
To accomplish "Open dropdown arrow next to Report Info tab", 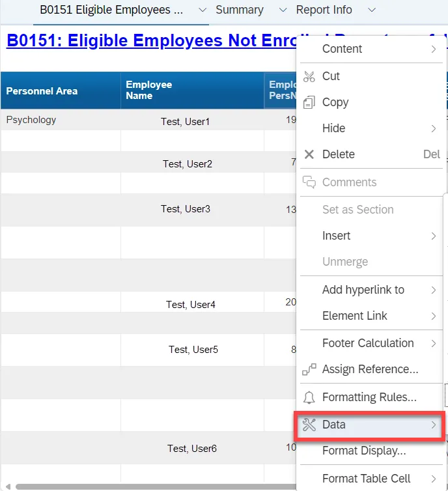I will tap(371, 10).
